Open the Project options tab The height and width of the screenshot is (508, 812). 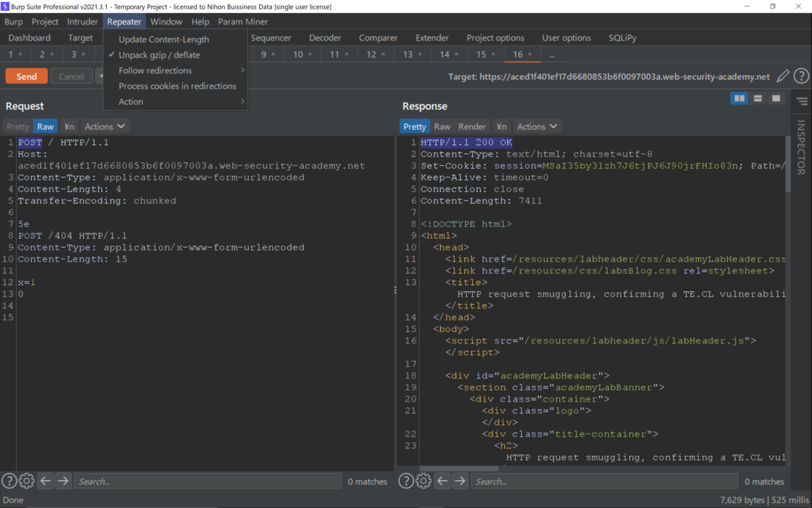(x=495, y=38)
